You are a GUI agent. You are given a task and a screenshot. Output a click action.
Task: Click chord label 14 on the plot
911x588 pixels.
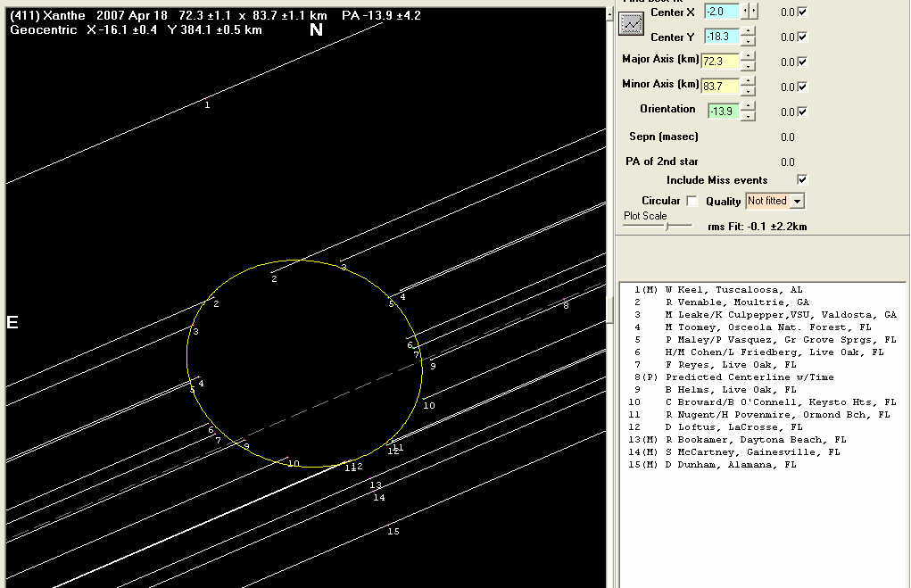pos(379,497)
